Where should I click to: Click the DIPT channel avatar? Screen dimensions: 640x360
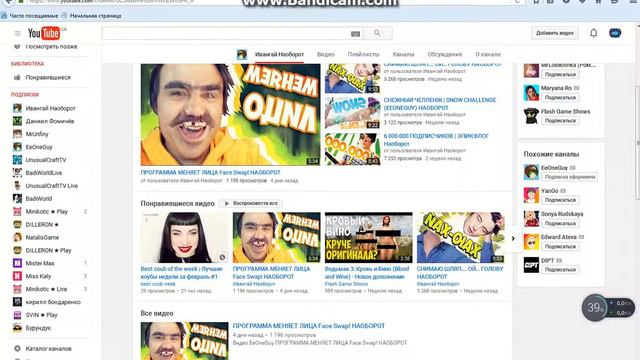pyautogui.click(x=531, y=265)
